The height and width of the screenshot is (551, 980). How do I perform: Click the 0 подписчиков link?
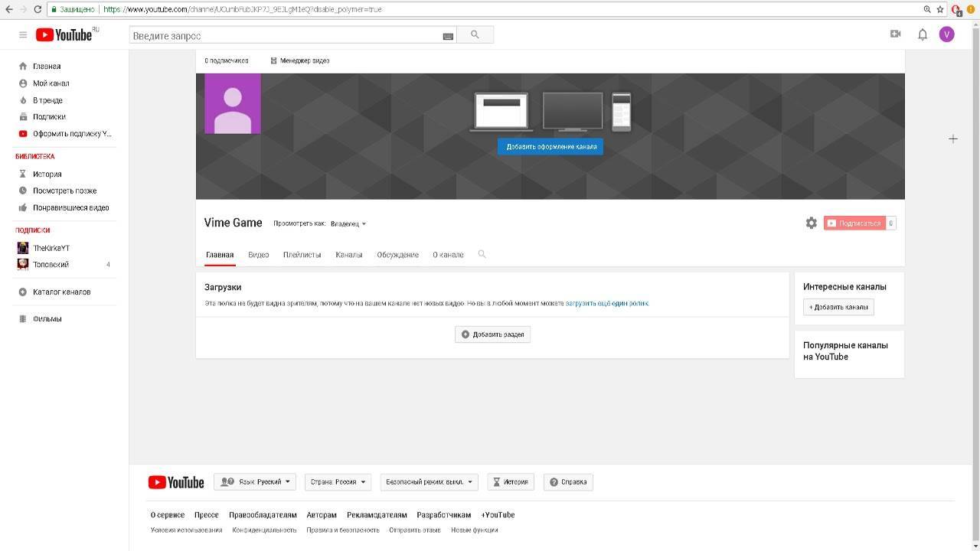pos(227,60)
